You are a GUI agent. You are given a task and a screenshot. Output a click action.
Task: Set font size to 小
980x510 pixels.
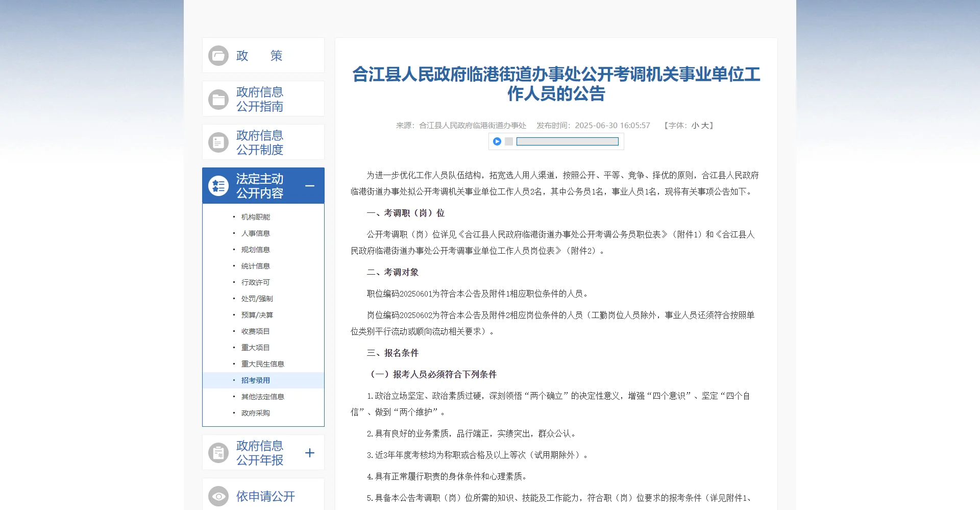coord(695,126)
